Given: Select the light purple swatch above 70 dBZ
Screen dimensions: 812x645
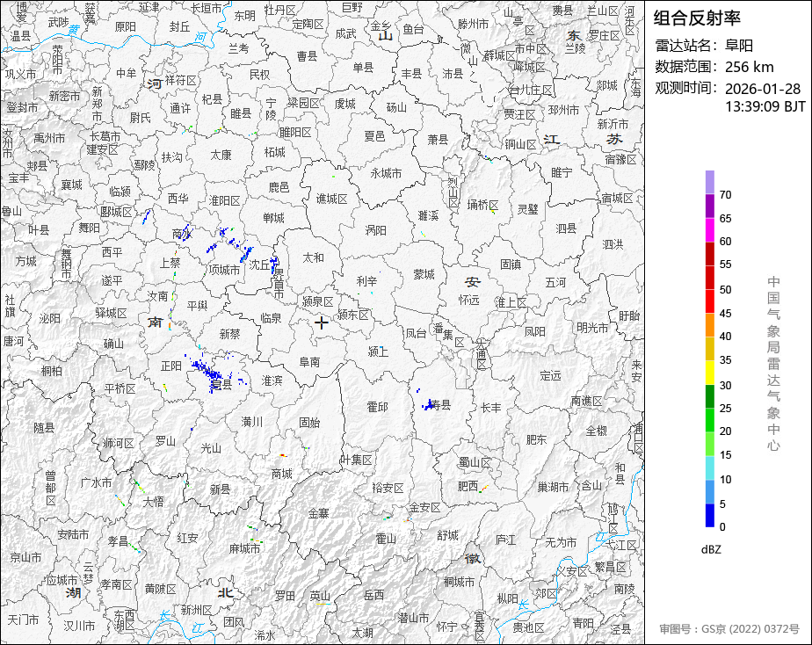Looking at the screenshot, I should (709, 182).
